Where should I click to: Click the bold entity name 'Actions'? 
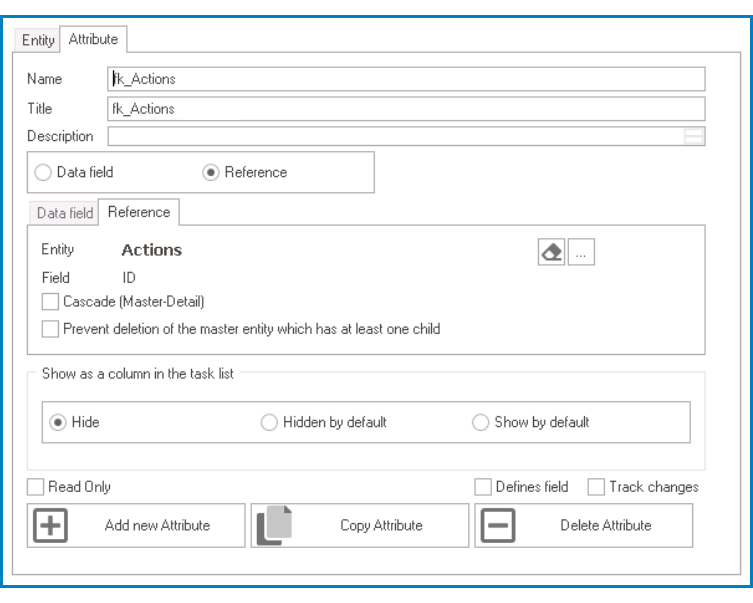coord(152,250)
